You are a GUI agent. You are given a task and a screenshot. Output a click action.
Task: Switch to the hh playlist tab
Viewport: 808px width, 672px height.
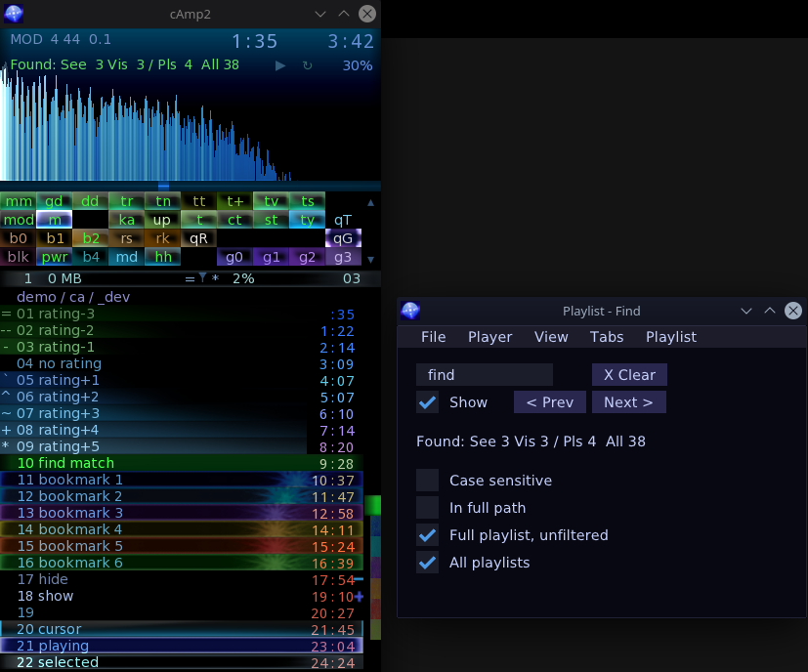(162, 257)
